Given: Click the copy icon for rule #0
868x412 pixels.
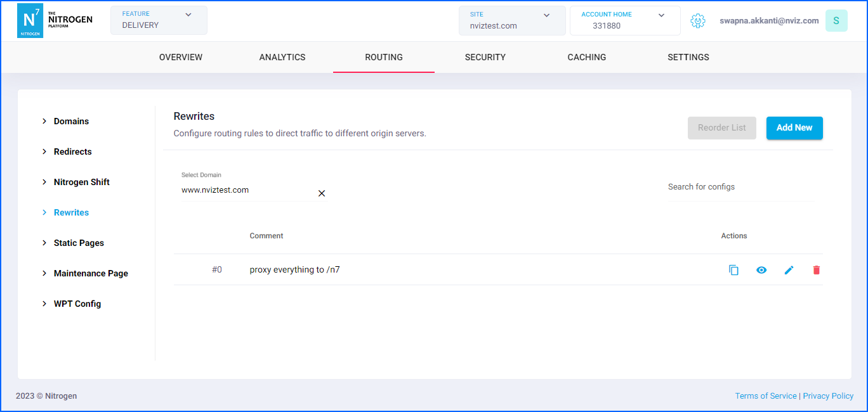Looking at the screenshot, I should coord(733,270).
